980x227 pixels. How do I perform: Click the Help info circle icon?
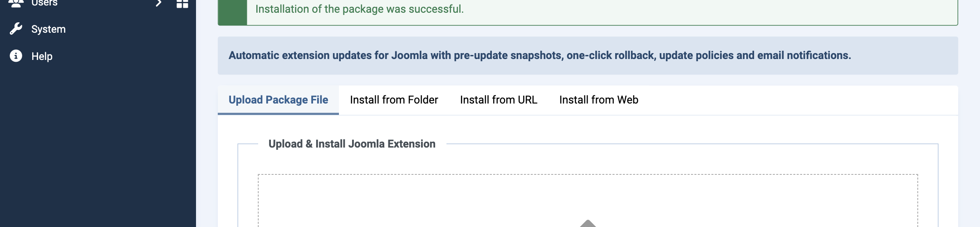click(x=16, y=56)
